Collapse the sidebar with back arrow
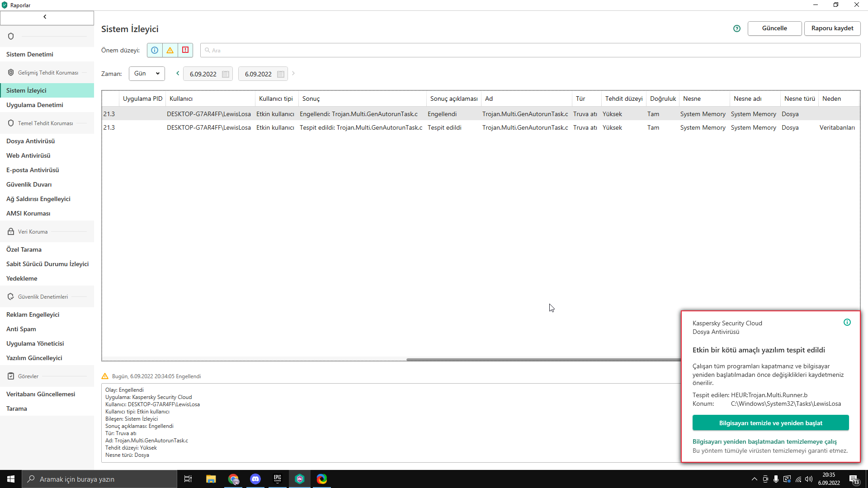Image resolution: width=868 pixels, height=488 pixels. coord(45,17)
